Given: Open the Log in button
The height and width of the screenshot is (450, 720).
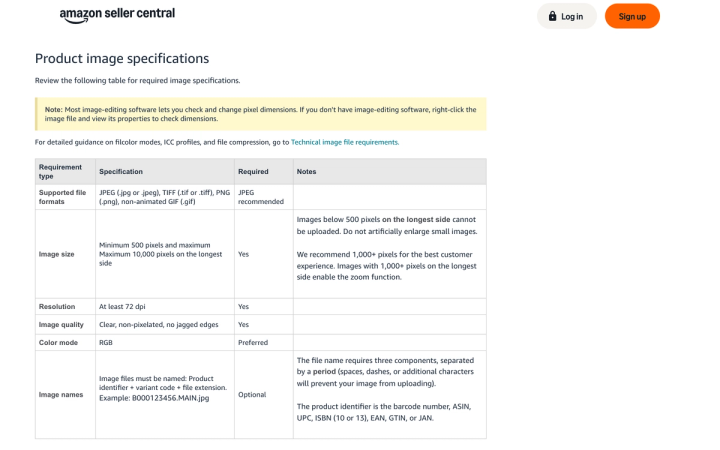Looking at the screenshot, I should (x=567, y=16).
